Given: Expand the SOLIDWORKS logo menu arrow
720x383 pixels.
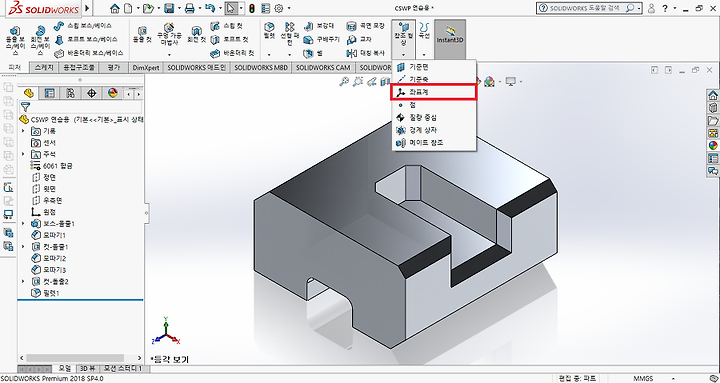Looking at the screenshot, I should [x=87, y=8].
